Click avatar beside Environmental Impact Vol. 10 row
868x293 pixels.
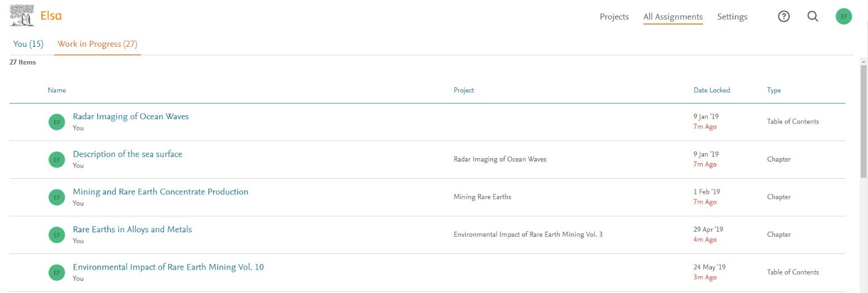56,272
